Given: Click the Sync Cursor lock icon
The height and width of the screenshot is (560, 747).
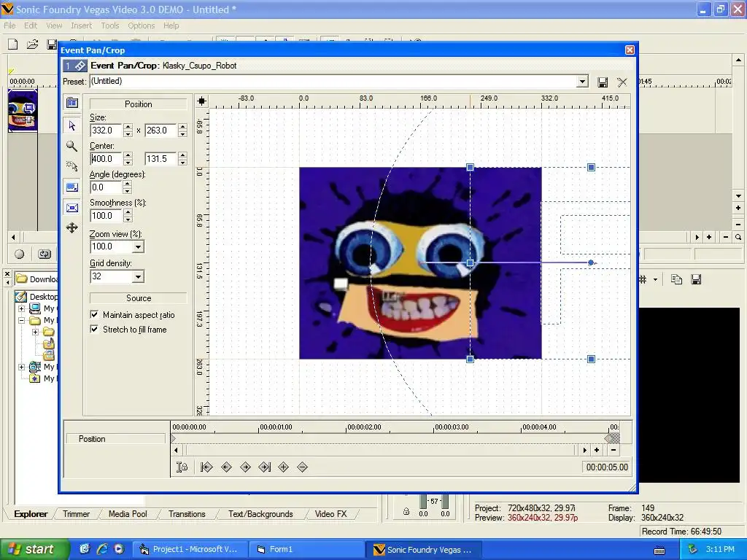Looking at the screenshot, I should point(182,467).
